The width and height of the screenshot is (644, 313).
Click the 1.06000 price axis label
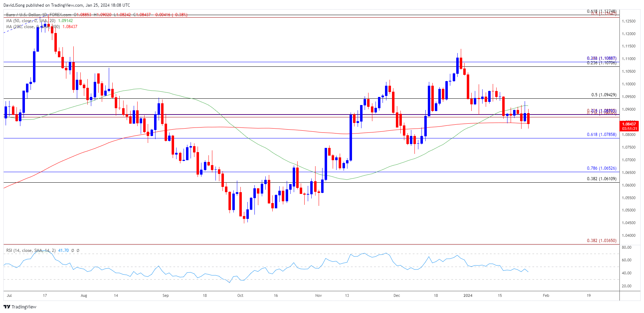coord(629,185)
